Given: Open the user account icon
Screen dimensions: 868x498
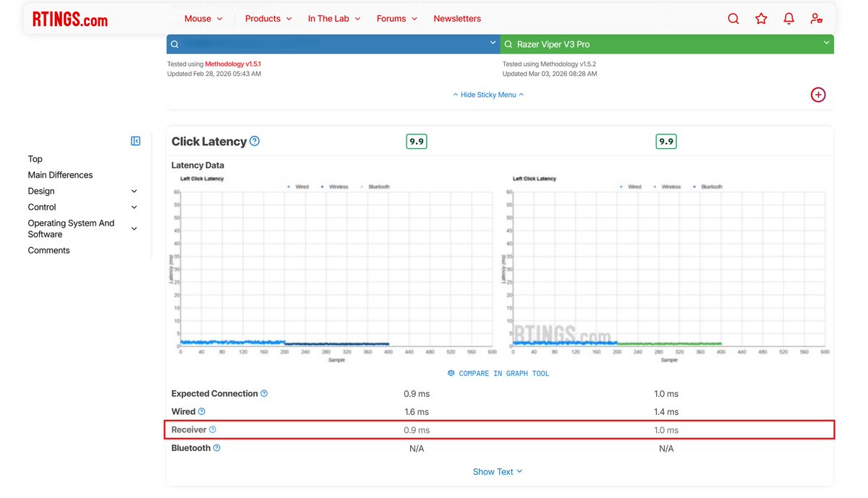Looking at the screenshot, I should (x=817, y=19).
